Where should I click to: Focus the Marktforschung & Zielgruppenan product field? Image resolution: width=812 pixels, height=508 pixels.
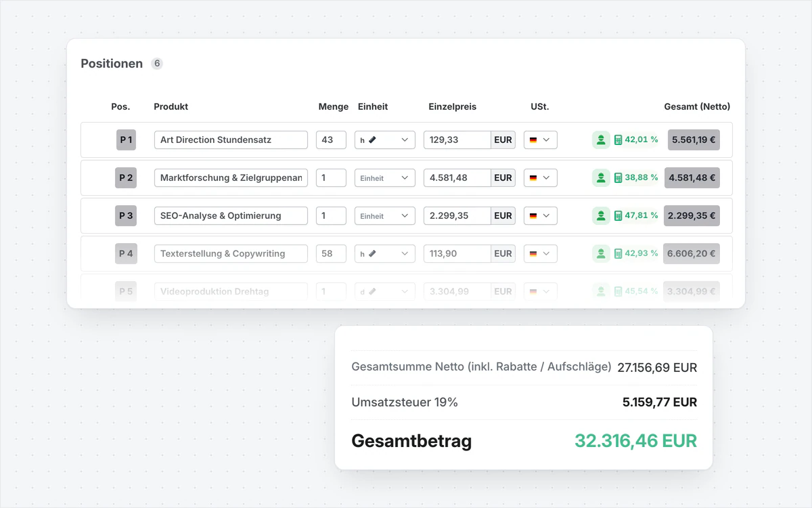(231, 177)
